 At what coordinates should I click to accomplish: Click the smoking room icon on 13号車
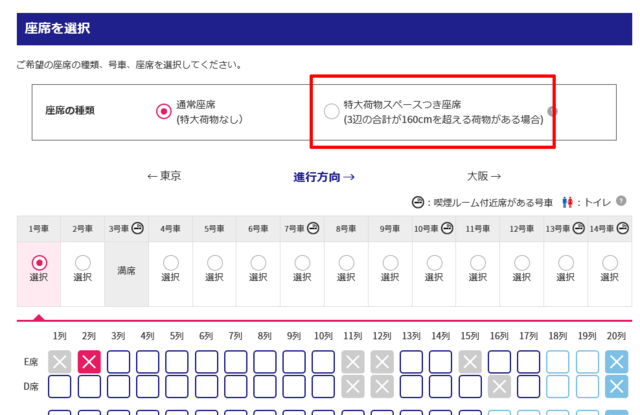[x=579, y=229]
